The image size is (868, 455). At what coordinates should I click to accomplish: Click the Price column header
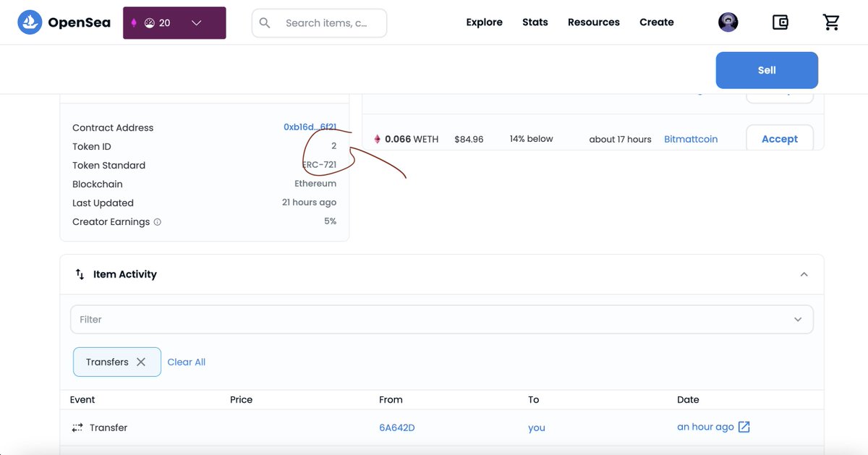point(241,399)
